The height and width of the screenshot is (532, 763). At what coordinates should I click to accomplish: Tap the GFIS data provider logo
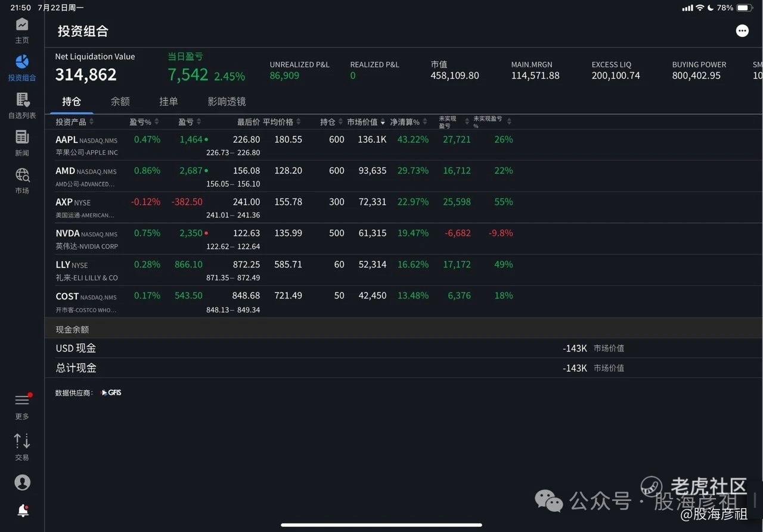[111, 393]
